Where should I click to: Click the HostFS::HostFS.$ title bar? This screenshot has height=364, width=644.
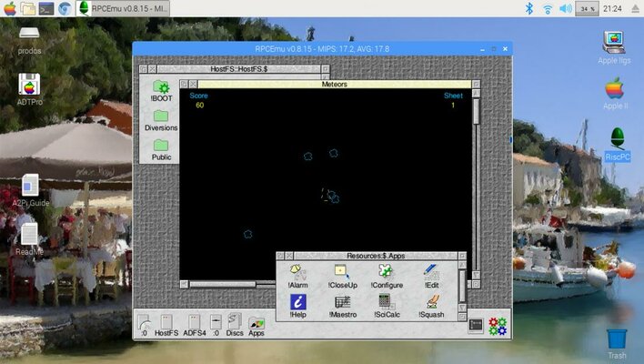click(239, 69)
